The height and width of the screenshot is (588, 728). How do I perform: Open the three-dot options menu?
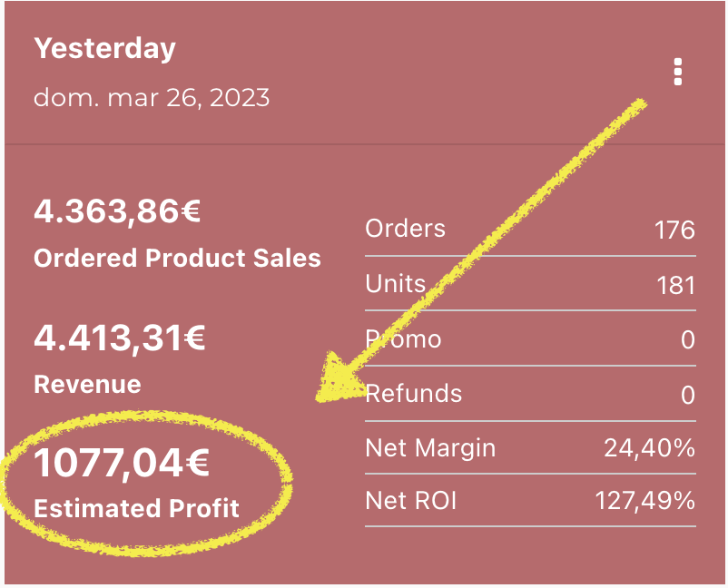678,72
